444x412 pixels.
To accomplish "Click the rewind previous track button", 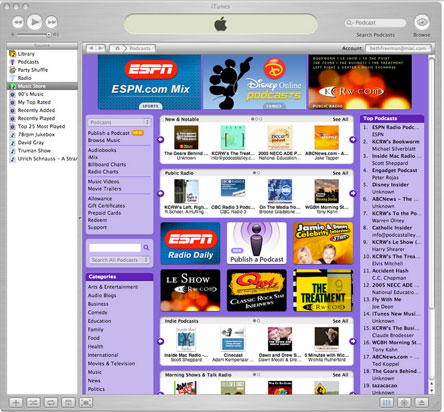I will click(18, 22).
